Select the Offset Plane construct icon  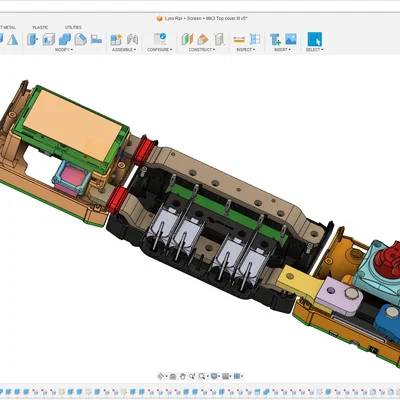pos(187,39)
